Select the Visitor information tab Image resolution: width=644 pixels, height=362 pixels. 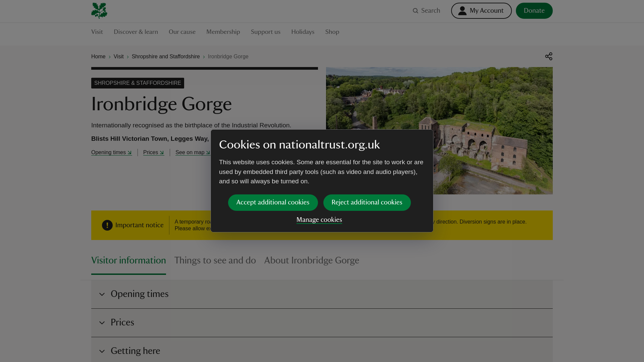(128, 261)
